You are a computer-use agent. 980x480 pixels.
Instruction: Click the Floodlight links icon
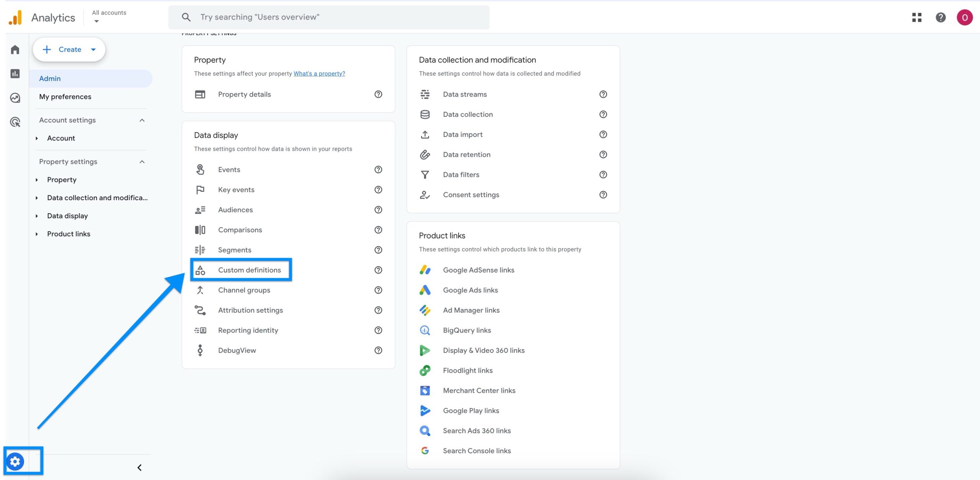(x=425, y=371)
